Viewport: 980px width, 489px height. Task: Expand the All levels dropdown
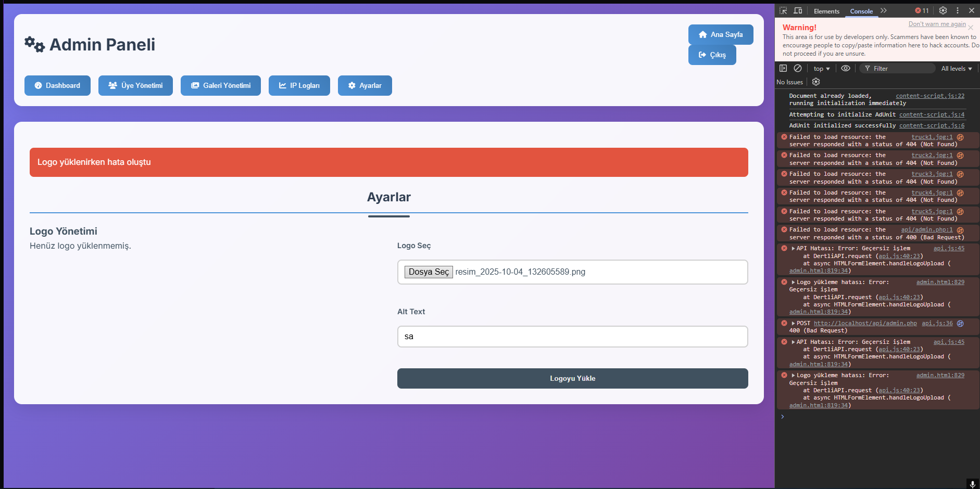pos(956,69)
